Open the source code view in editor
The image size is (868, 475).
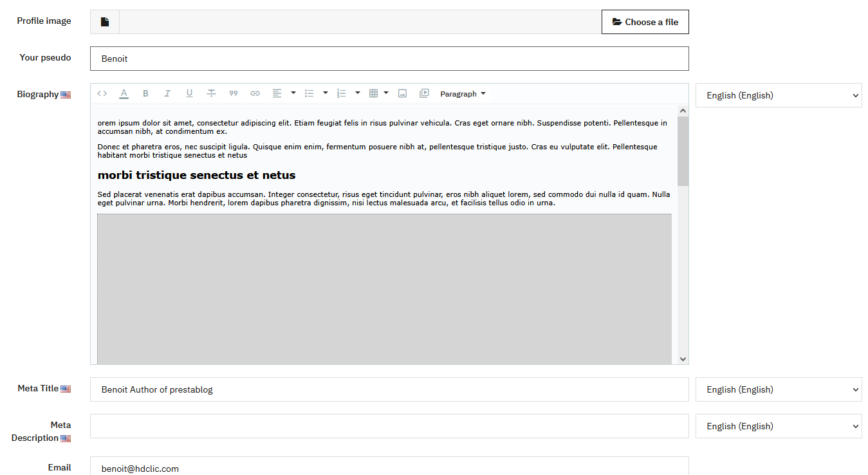(102, 93)
